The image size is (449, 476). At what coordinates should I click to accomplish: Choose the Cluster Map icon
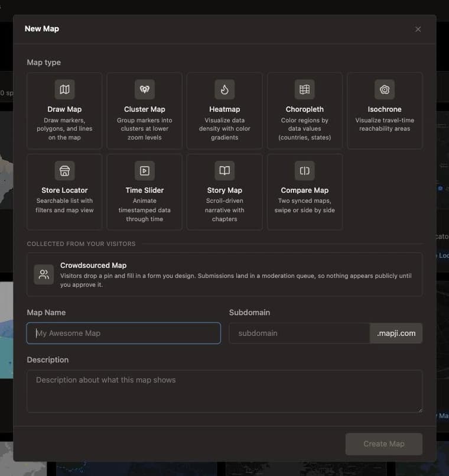tap(144, 89)
